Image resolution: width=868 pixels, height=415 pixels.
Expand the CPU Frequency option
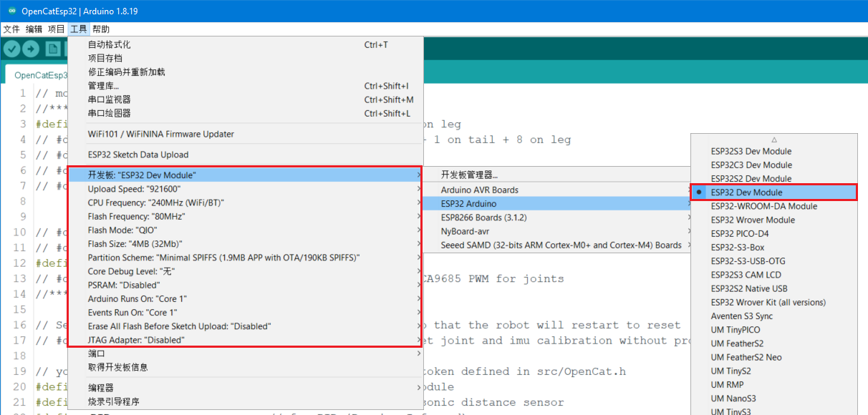(x=245, y=202)
